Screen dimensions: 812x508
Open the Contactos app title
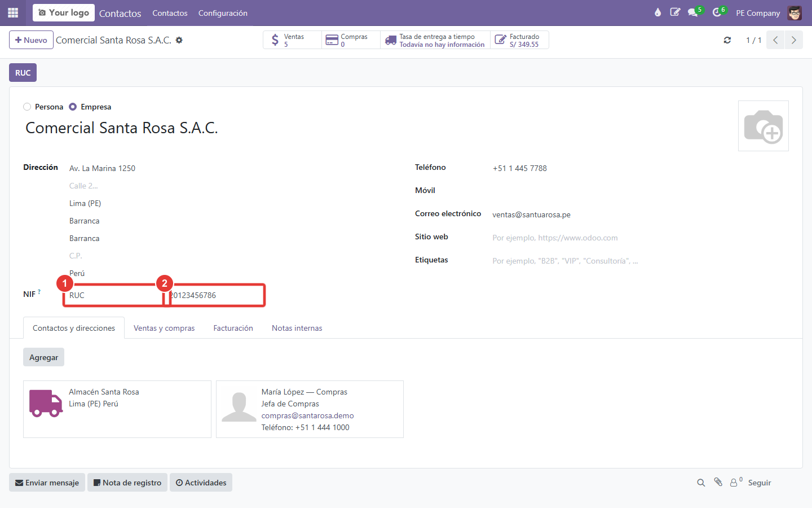(120, 13)
